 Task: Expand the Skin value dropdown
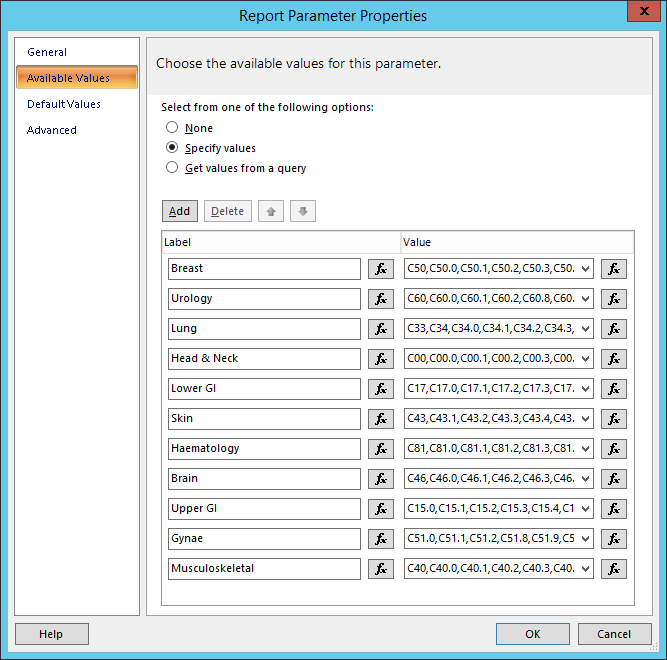[x=585, y=419]
